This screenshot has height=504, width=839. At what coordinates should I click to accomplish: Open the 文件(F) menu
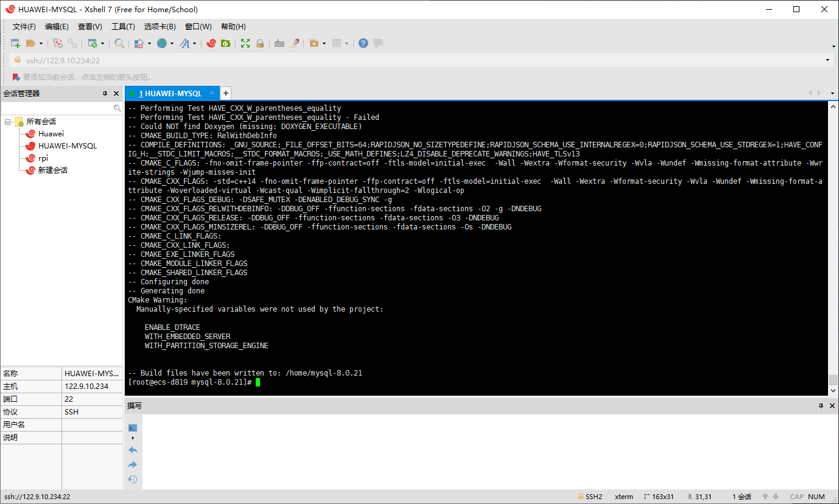click(24, 27)
